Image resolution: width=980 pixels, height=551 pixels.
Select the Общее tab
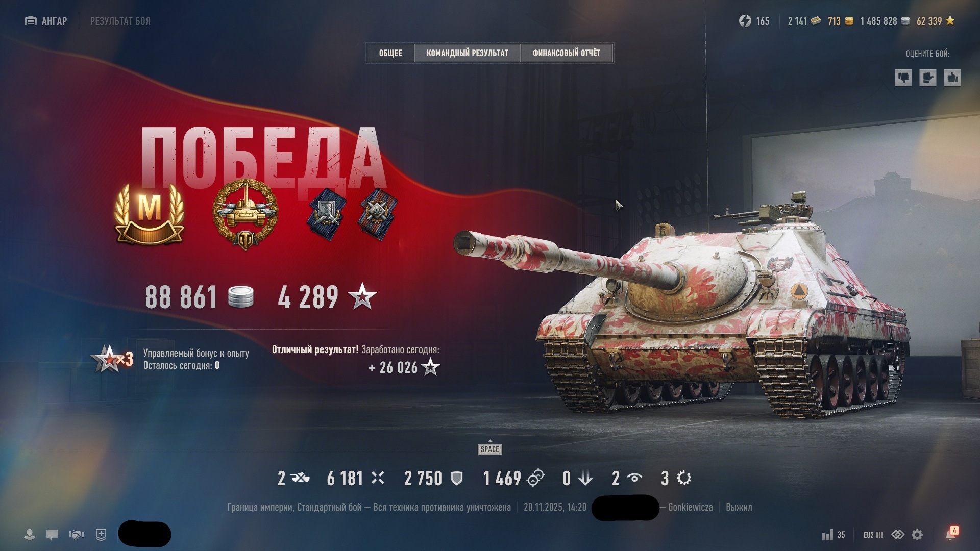390,53
